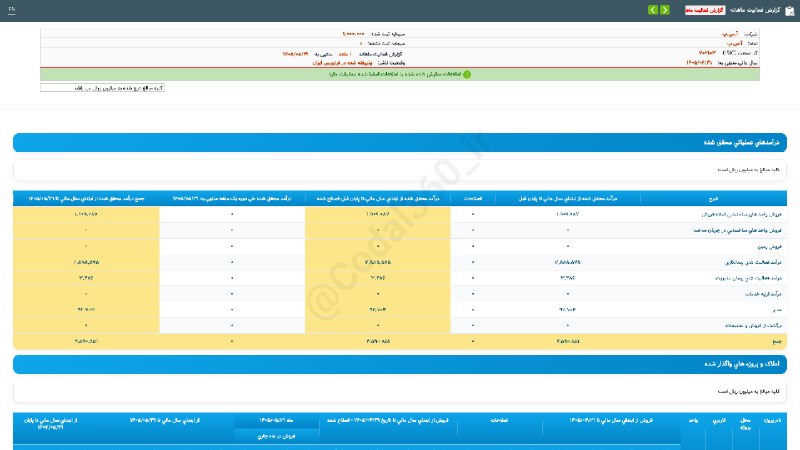
Task: Select the جمع total row label
Action: pos(777,341)
